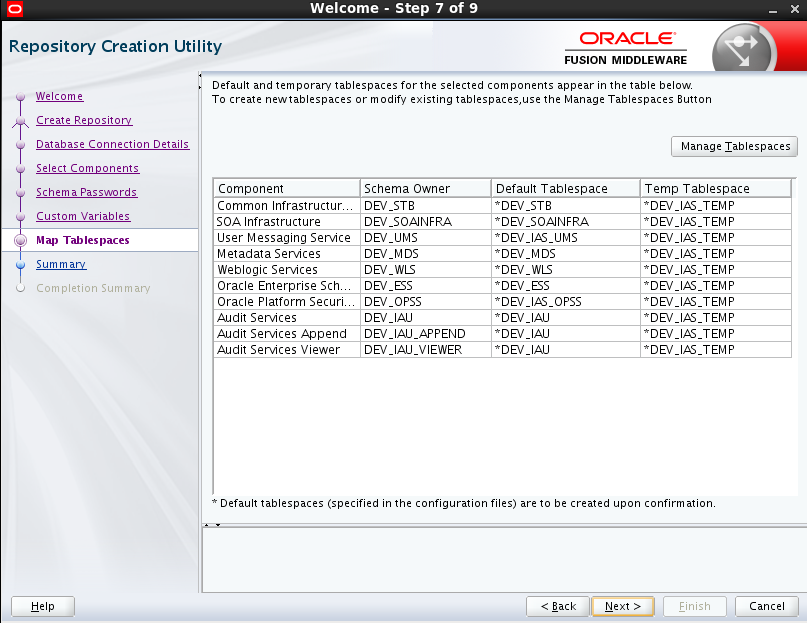Click the DEV_IAU_VIEWER schema owner cell
The image size is (807, 623).
[426, 350]
